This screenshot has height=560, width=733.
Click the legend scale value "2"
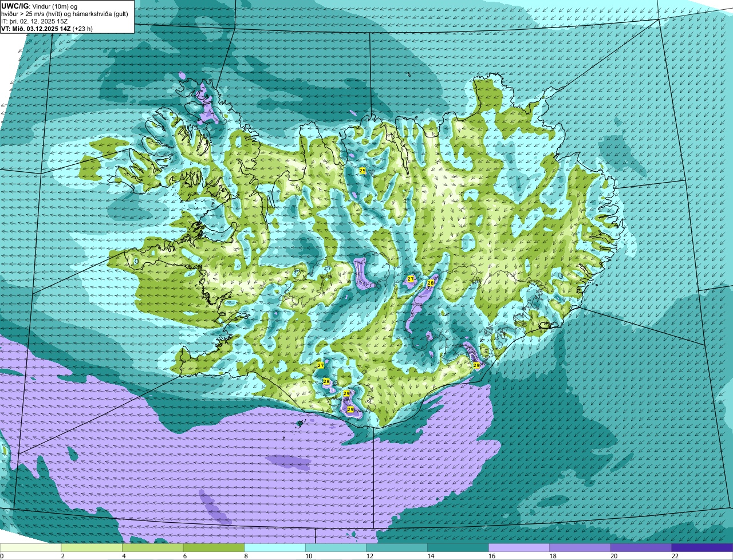[x=63, y=556]
